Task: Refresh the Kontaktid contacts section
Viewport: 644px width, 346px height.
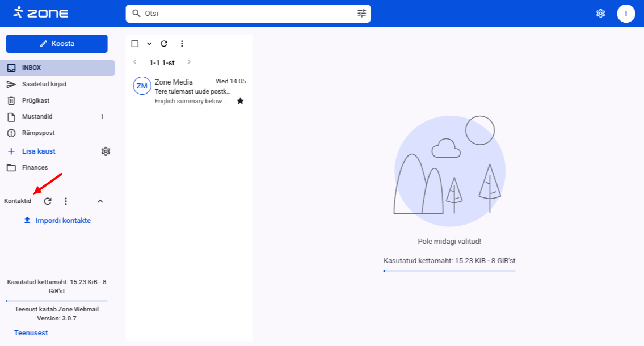Action: 48,201
